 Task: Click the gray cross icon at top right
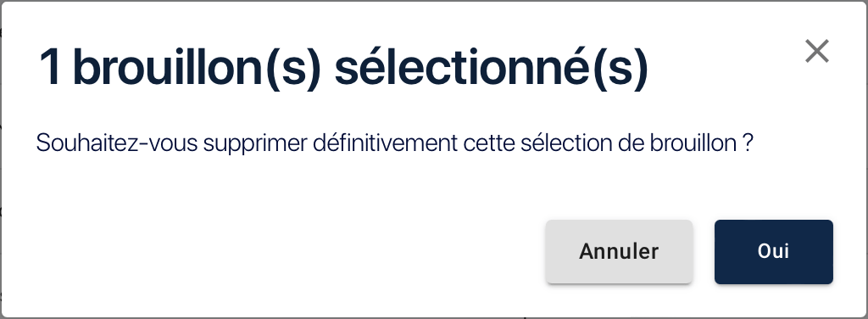pos(817,51)
